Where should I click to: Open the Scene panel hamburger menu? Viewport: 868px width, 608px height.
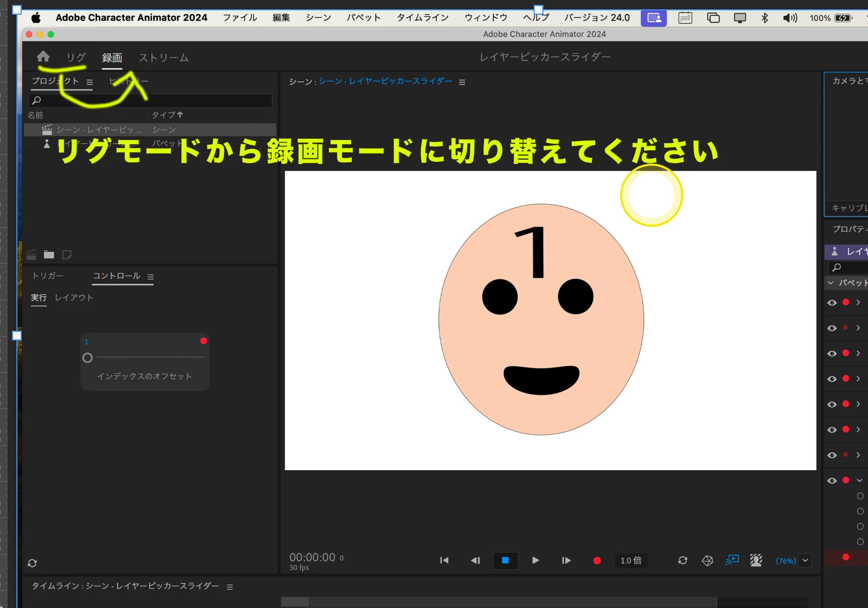click(462, 82)
